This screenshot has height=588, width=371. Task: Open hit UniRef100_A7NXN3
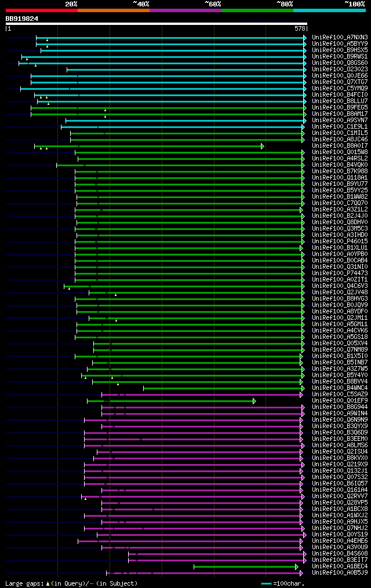[x=340, y=38]
